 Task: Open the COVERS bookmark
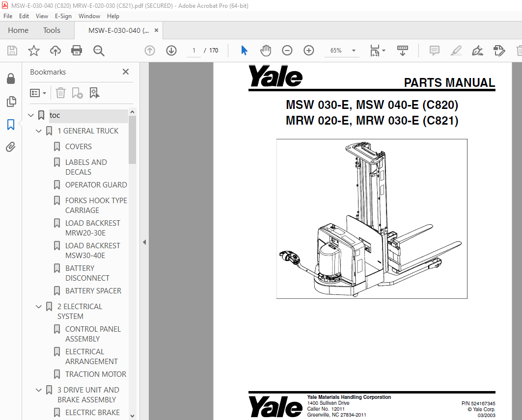coord(78,147)
